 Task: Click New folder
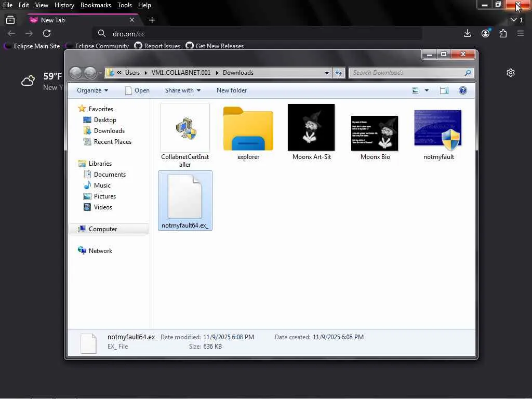pyautogui.click(x=232, y=90)
